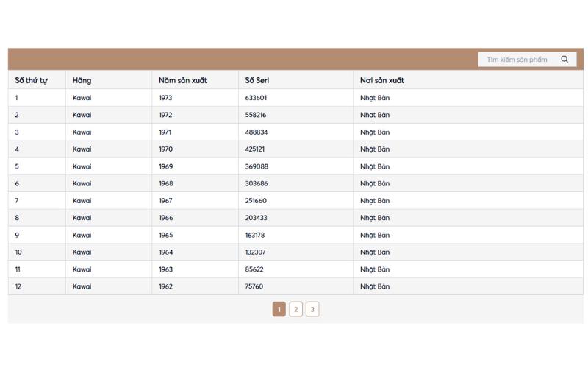Select the 1972 production year cell

165,115
